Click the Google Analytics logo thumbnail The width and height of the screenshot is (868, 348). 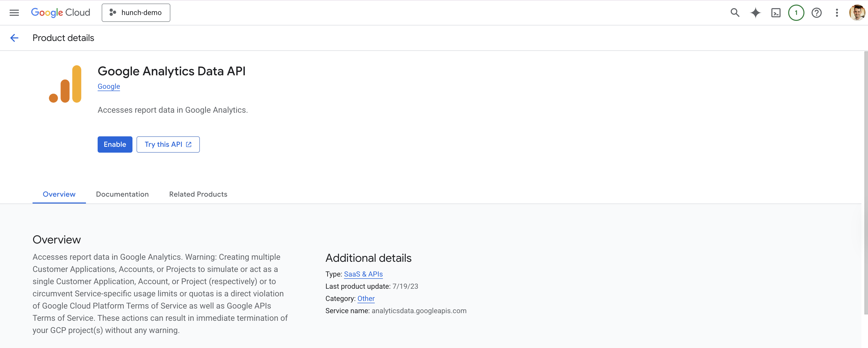click(x=65, y=84)
